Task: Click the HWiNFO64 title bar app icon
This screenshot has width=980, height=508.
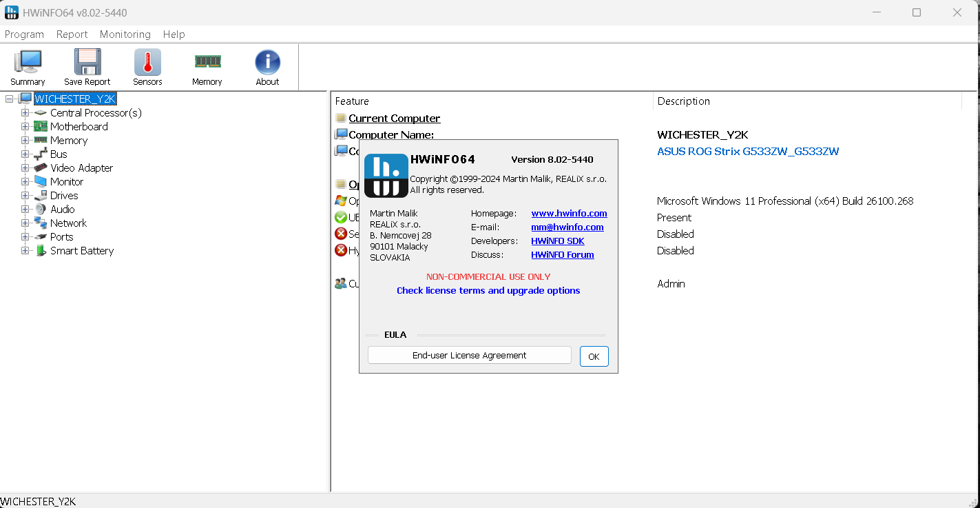Action: coord(12,12)
